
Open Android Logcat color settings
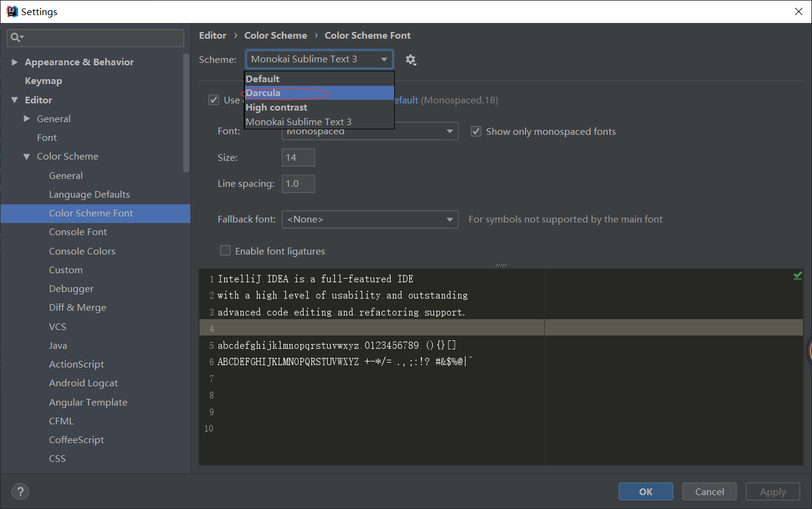(83, 383)
